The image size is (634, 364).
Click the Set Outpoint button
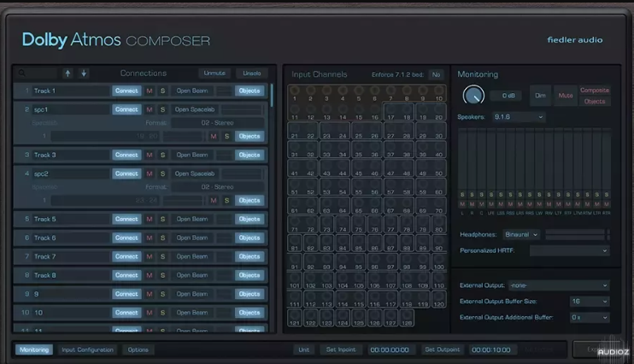(x=442, y=349)
